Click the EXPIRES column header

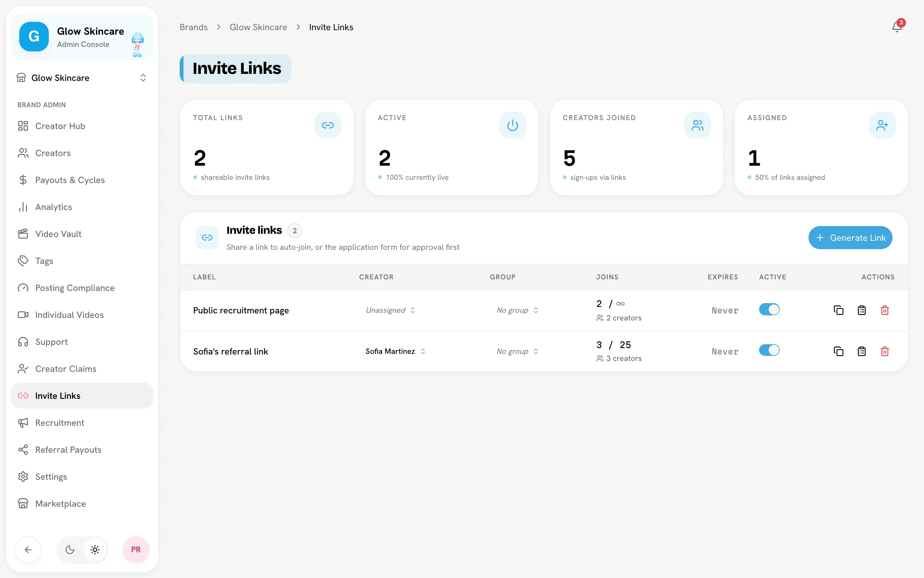click(x=723, y=277)
